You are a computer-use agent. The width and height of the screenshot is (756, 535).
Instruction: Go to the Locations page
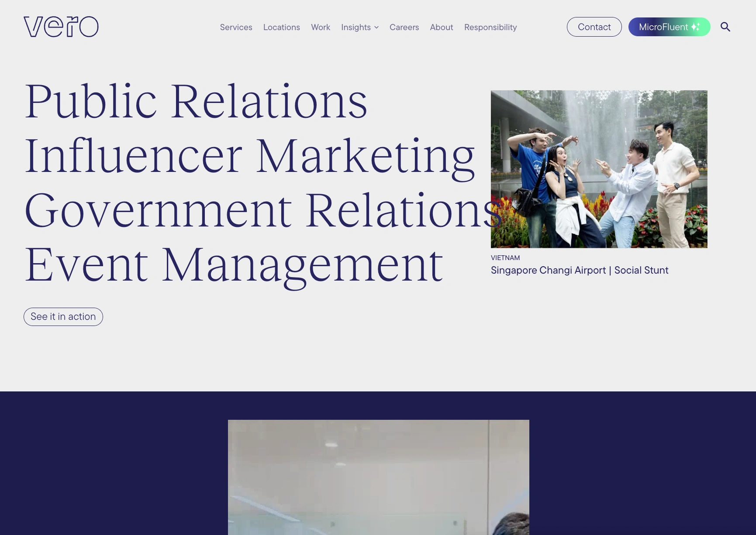[282, 27]
